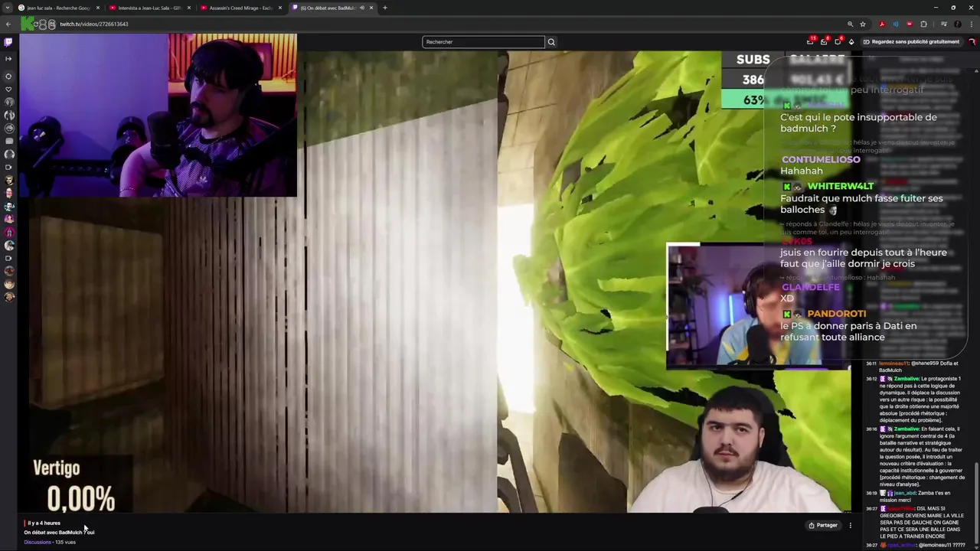Open the three-dot options beside Partager
Screen dimensions: 980x551
click(x=850, y=525)
